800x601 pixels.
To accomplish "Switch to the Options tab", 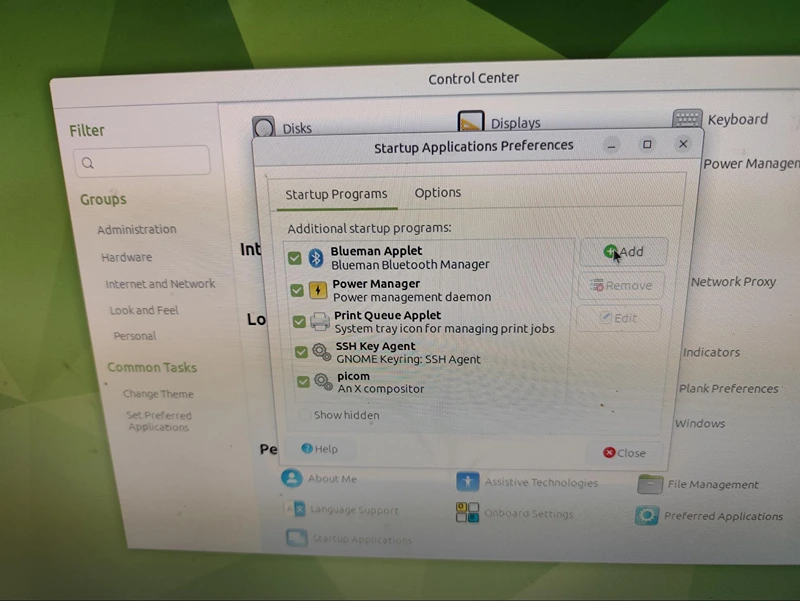I will 438,193.
